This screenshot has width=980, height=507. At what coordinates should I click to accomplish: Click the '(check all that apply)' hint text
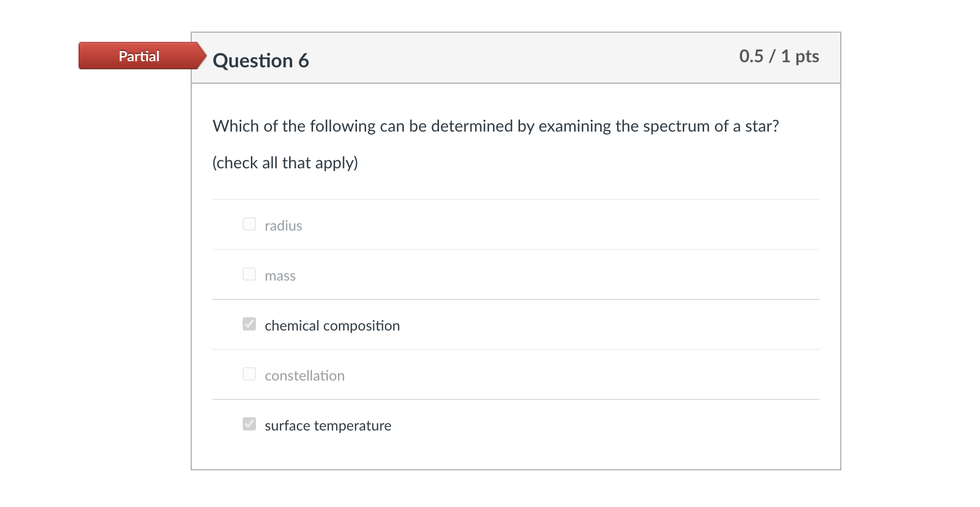point(285,163)
